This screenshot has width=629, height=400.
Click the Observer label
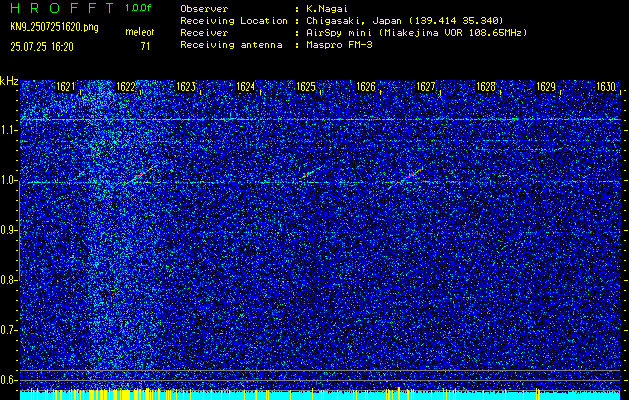click(x=204, y=9)
